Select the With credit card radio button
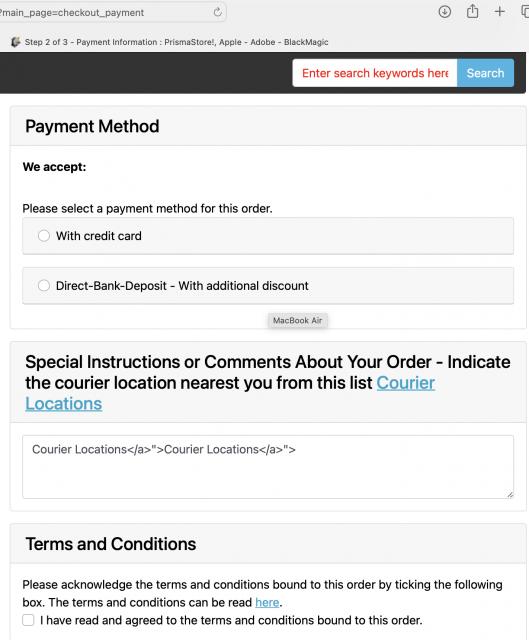Screen dimensions: 529x640 [x=44, y=236]
